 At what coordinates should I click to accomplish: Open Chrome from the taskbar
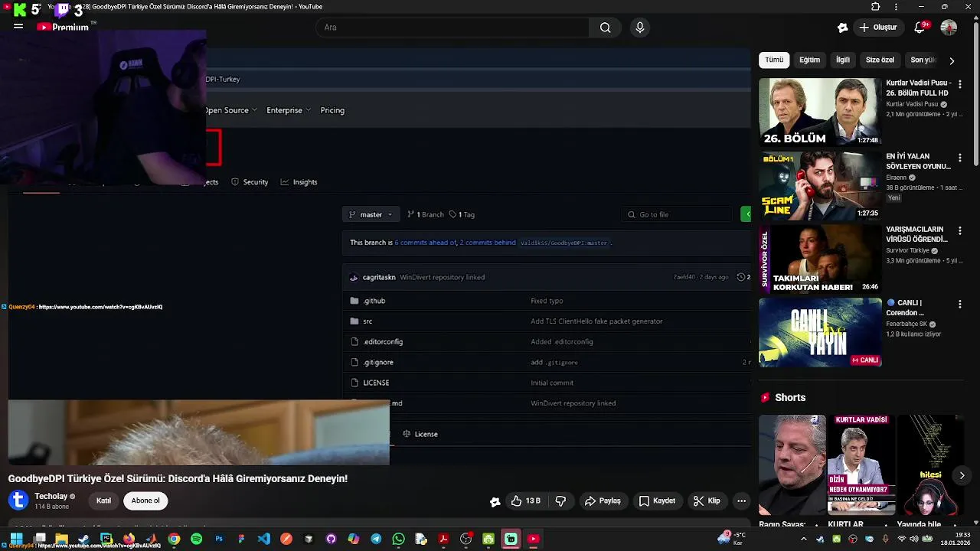pyautogui.click(x=174, y=539)
